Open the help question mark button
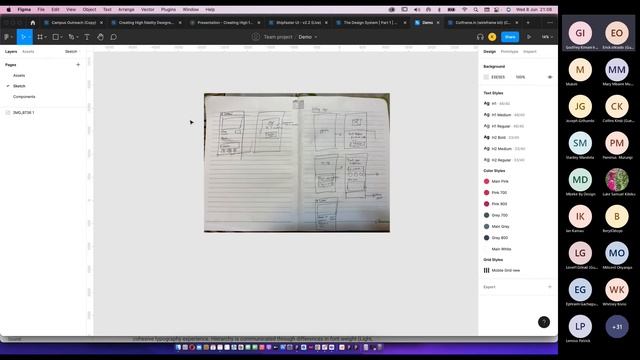 coord(544,322)
